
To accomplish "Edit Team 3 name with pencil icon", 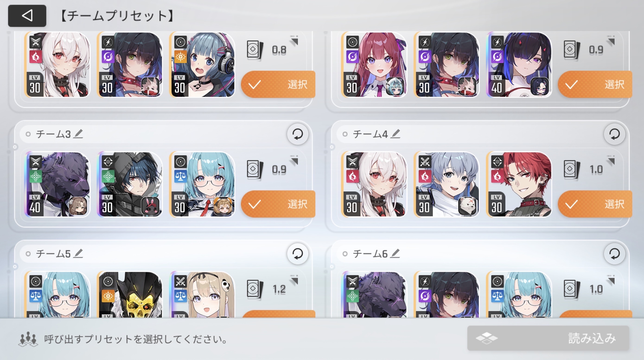I will (79, 134).
